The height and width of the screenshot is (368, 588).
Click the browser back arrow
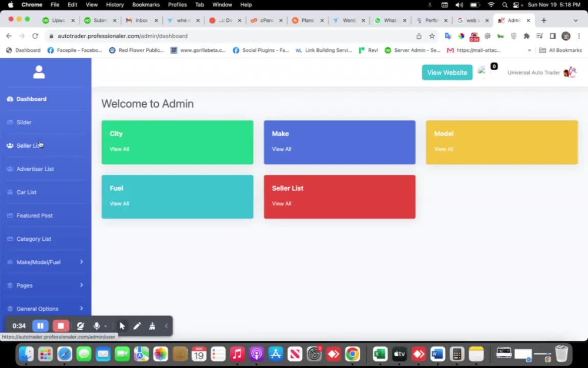pyautogui.click(x=9, y=36)
